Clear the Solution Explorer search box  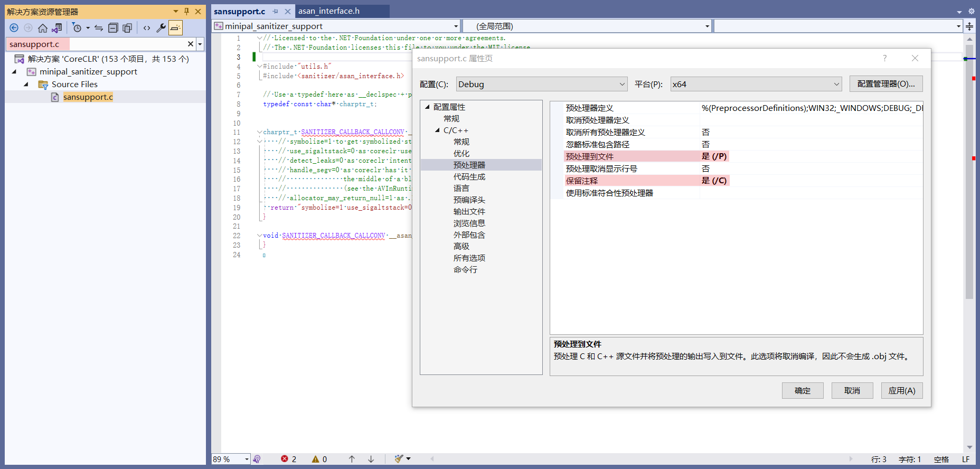[x=191, y=44]
